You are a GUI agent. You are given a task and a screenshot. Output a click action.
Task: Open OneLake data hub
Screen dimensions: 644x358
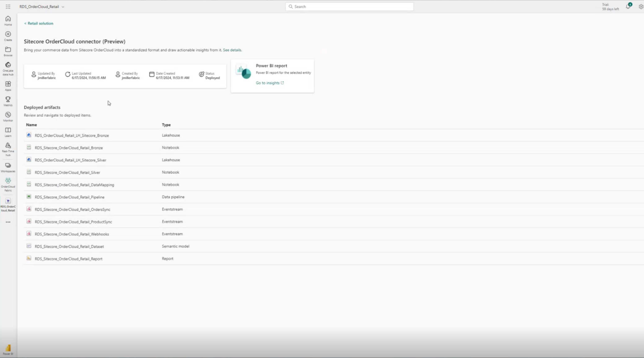click(8, 69)
